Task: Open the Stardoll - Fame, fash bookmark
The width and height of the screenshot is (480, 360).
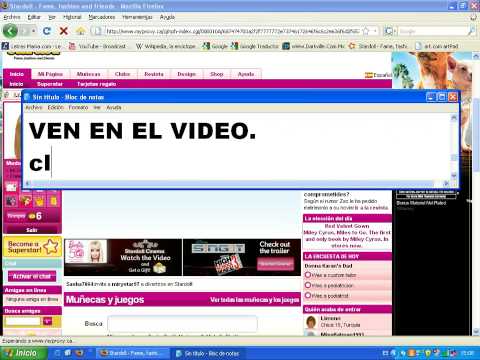Action: click(378, 46)
